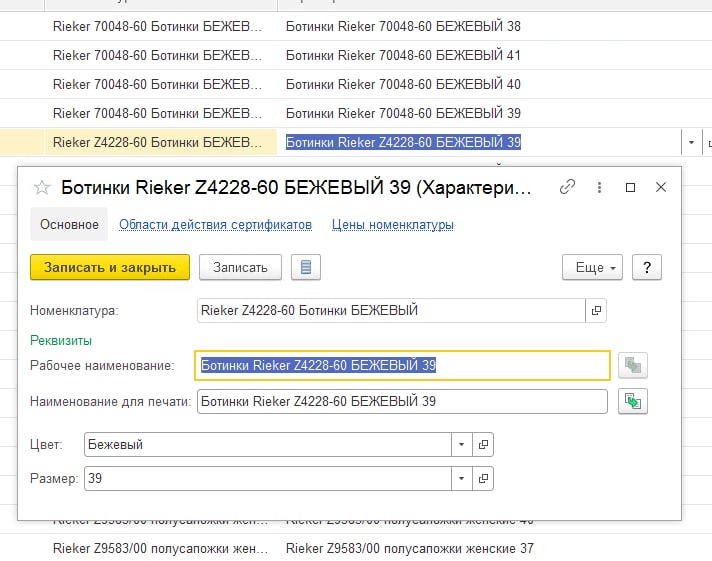Open the Размер value form
Image resolution: width=712 pixels, height=561 pixels.
pos(483,478)
